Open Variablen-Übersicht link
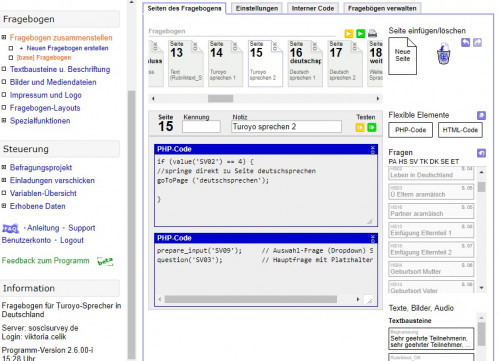Image resolution: width=500 pixels, height=361 pixels. 43,193
